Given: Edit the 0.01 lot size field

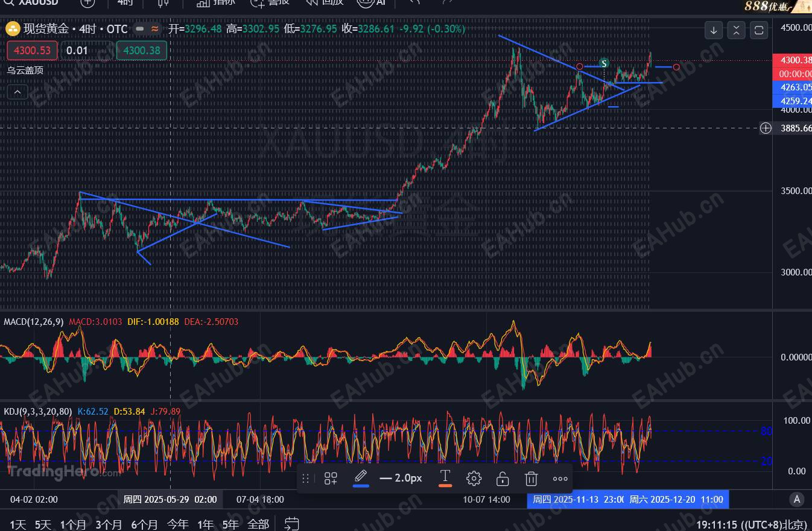Looking at the screenshot, I should pyautogui.click(x=86, y=50).
